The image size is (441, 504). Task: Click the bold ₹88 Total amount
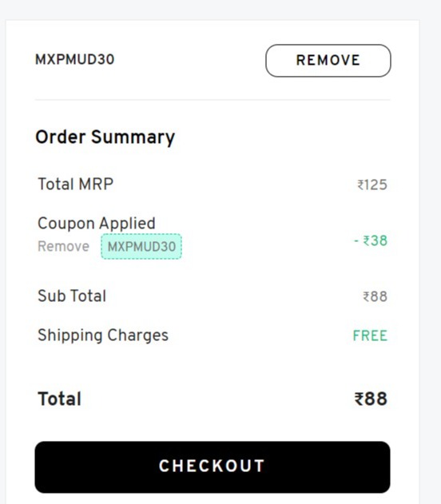tap(371, 399)
